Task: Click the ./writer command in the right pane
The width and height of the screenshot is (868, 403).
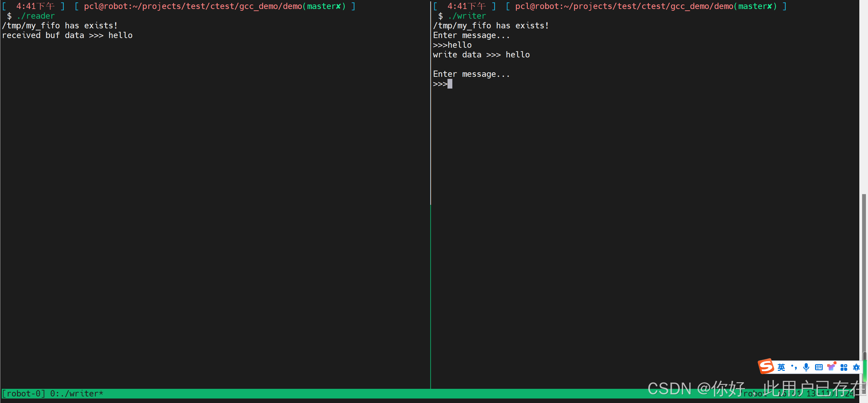Action: click(467, 16)
